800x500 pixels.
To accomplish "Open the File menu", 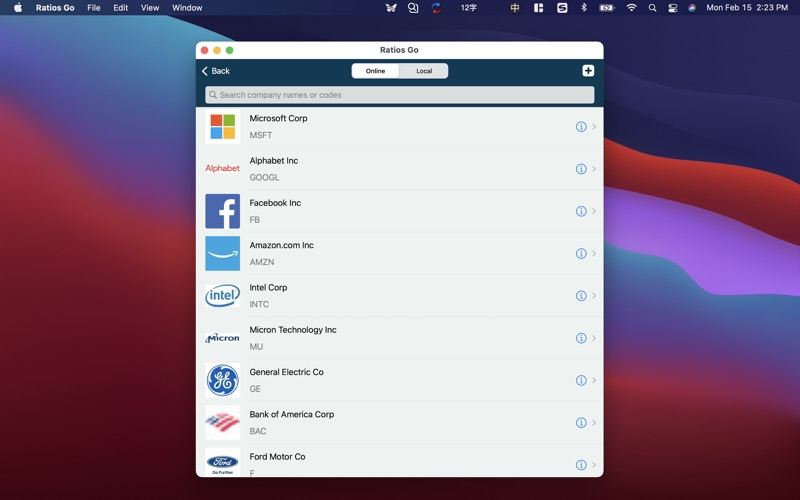I will (x=94, y=8).
